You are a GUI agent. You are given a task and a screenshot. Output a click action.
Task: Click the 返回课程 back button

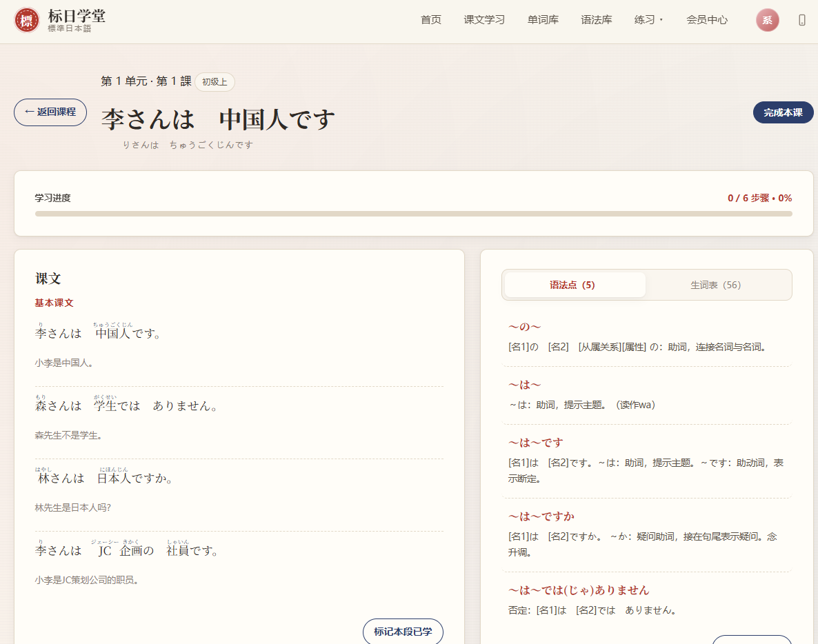[x=50, y=112]
